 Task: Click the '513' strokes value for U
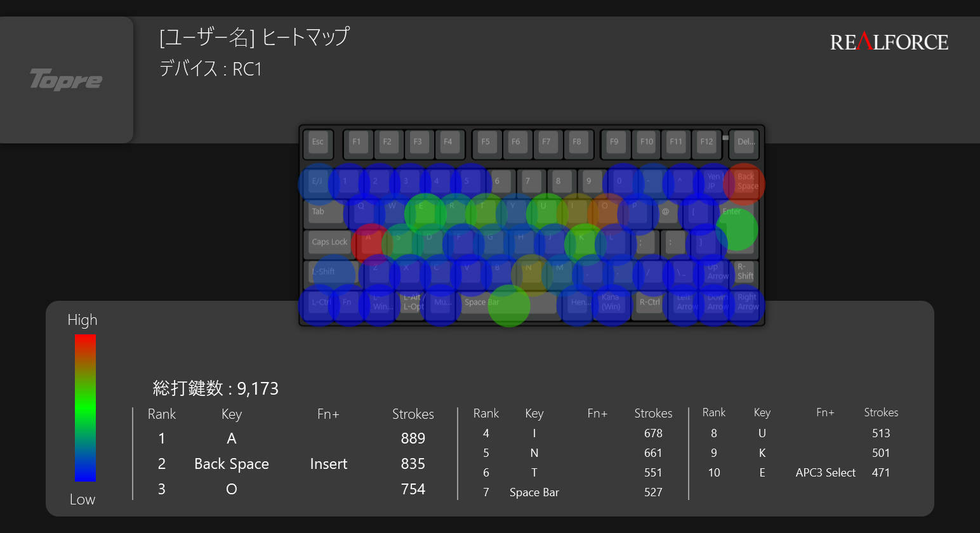[x=881, y=433]
